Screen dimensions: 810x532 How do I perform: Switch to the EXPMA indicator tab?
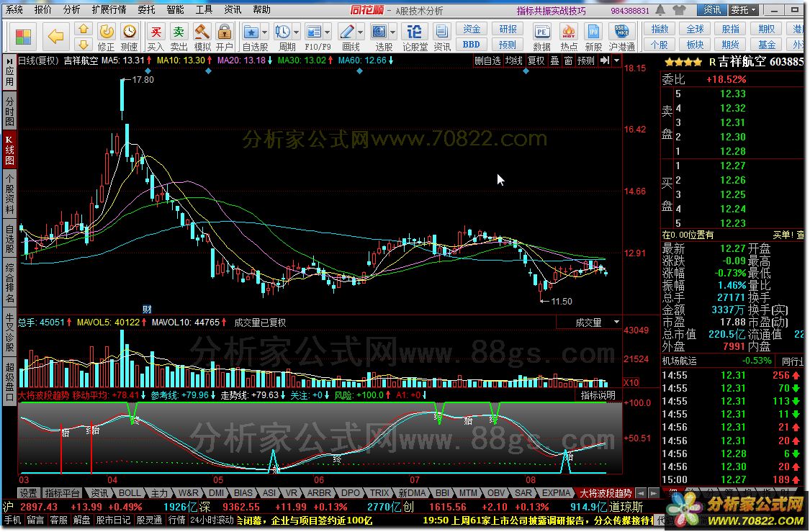[556, 493]
